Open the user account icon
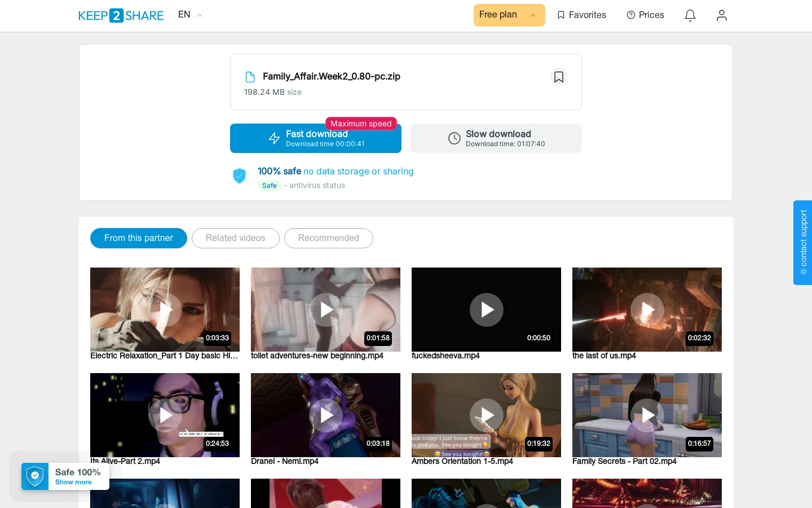 point(722,15)
